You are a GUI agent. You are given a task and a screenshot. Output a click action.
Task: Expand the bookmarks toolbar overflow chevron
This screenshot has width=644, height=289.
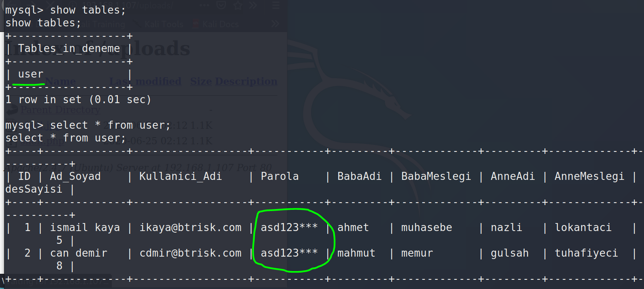tap(275, 24)
